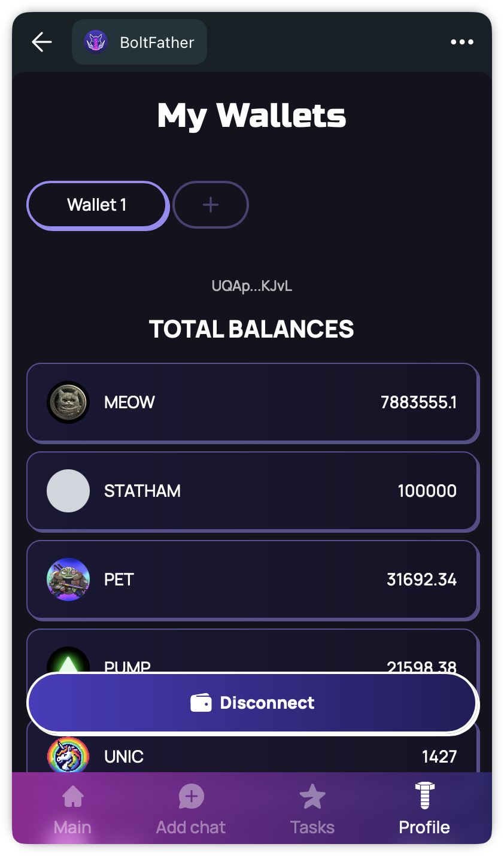Select the MEOW balance row
504x856 pixels.
(252, 402)
